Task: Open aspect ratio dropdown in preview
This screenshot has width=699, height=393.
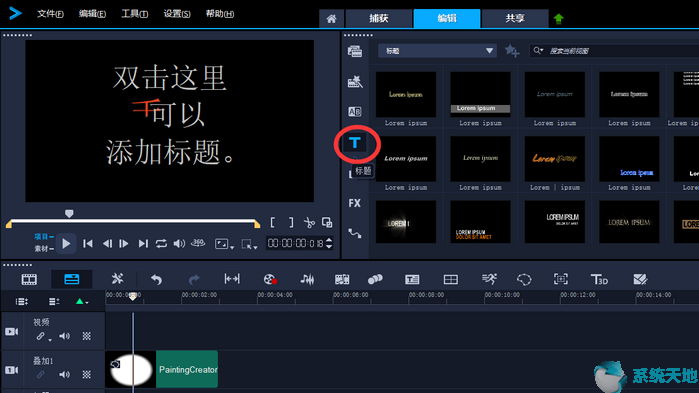Action: point(224,244)
